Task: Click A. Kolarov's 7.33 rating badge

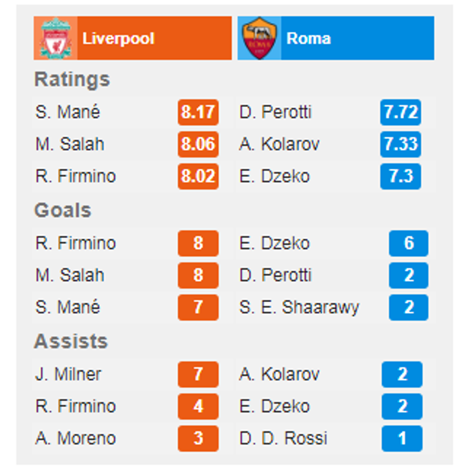Action: coord(400,144)
